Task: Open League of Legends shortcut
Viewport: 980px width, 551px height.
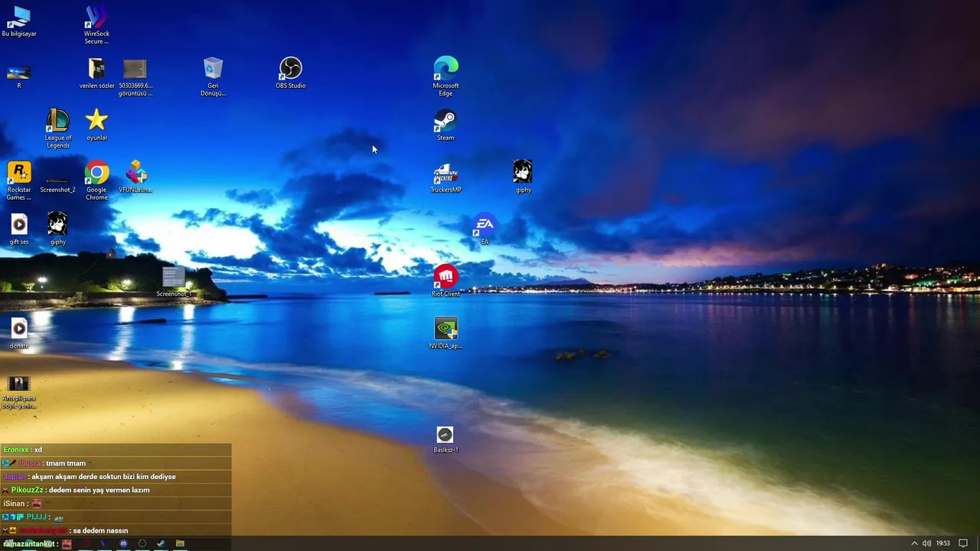Action: tap(57, 129)
